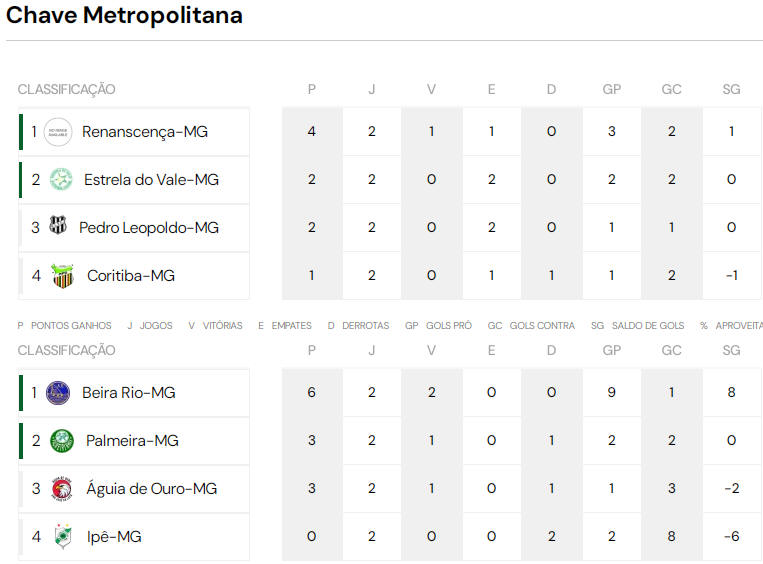Click the second table's V column header
763x564 pixels.
coord(431,350)
